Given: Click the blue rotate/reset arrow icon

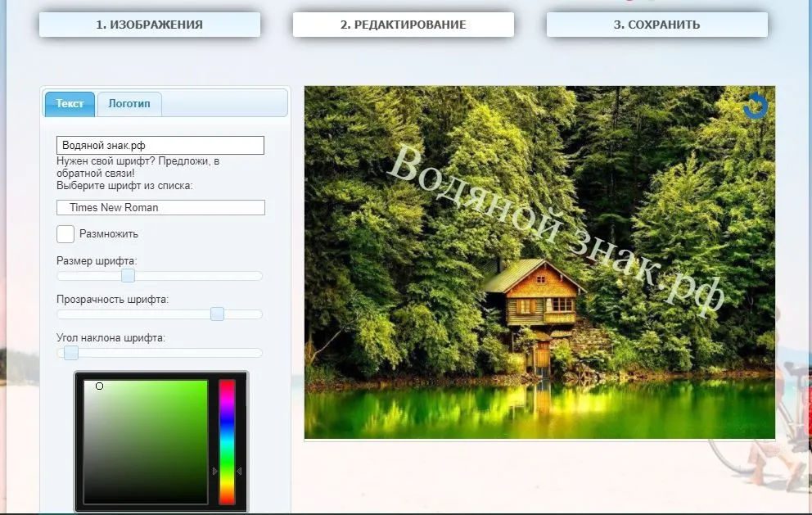Looking at the screenshot, I should pyautogui.click(x=756, y=106).
